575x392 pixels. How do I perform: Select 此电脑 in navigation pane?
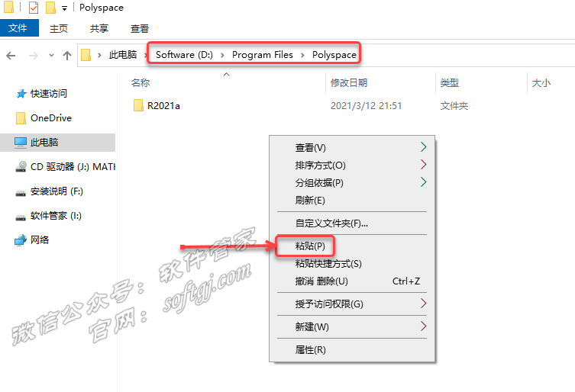(x=57, y=143)
